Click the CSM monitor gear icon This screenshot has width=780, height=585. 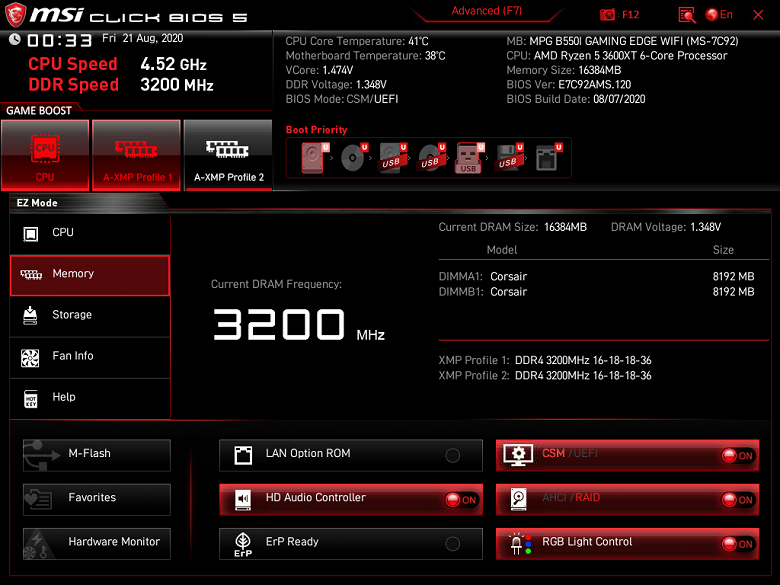[x=518, y=455]
